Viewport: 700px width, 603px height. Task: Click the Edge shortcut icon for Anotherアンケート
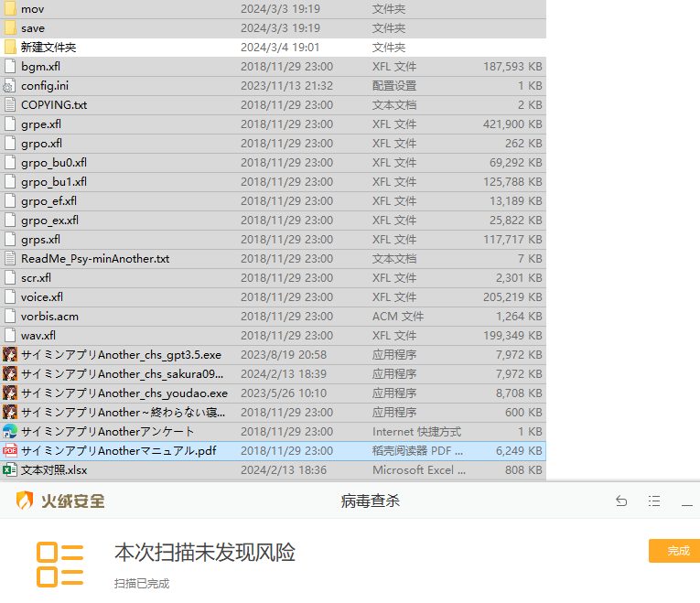click(x=10, y=431)
